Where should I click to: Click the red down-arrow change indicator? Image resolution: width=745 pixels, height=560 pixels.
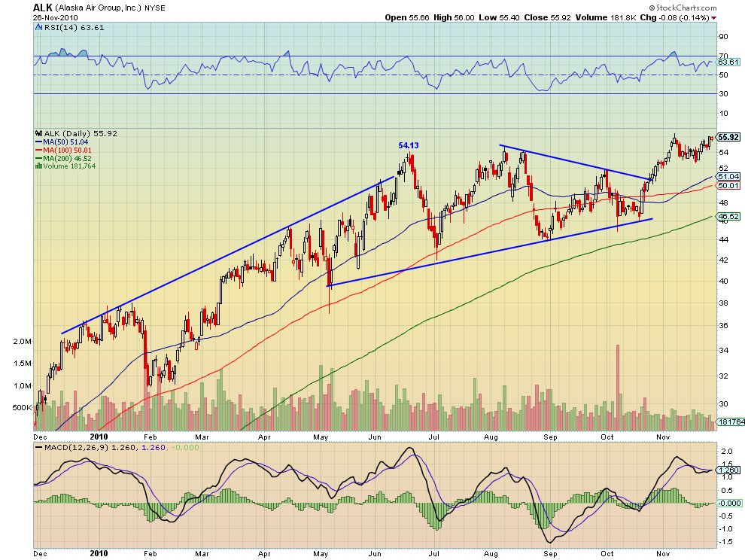pos(713,18)
